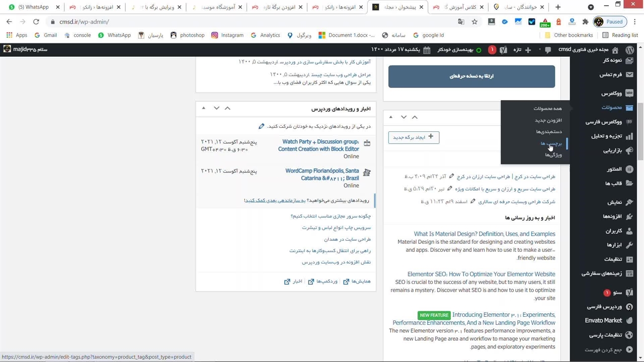Screen dimensions: 644x362
Task: Click the calendar icon in admin bar
Action: [427, 50]
